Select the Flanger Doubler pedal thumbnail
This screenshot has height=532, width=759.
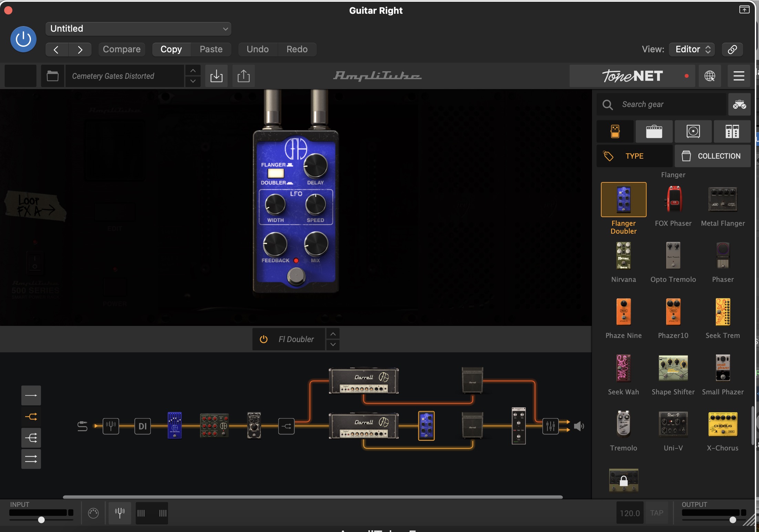624,200
